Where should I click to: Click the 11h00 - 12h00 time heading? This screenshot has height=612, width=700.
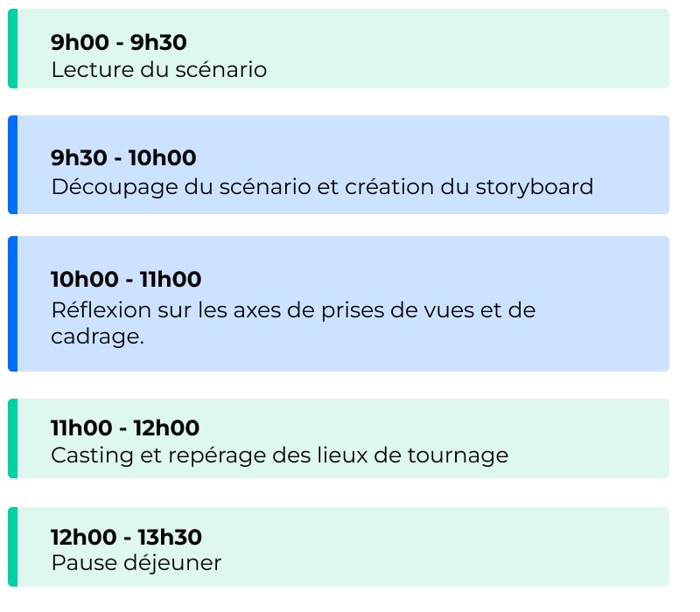click(125, 428)
